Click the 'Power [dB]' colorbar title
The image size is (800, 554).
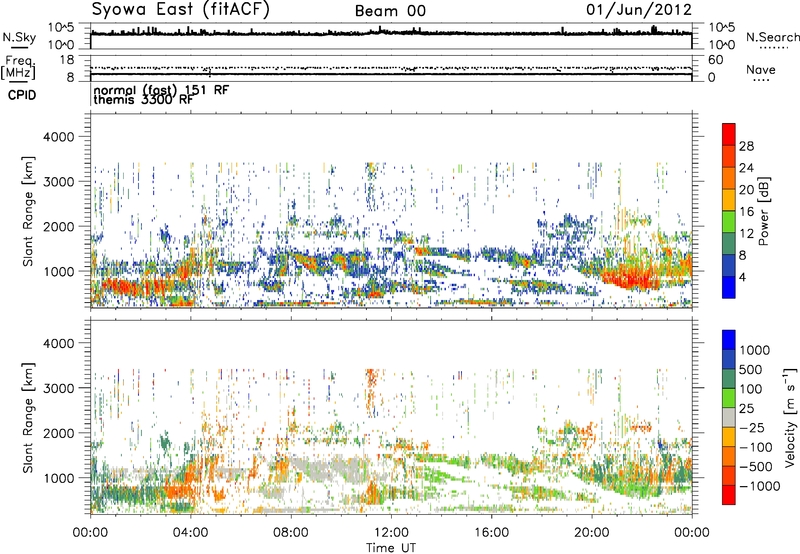[763, 211]
